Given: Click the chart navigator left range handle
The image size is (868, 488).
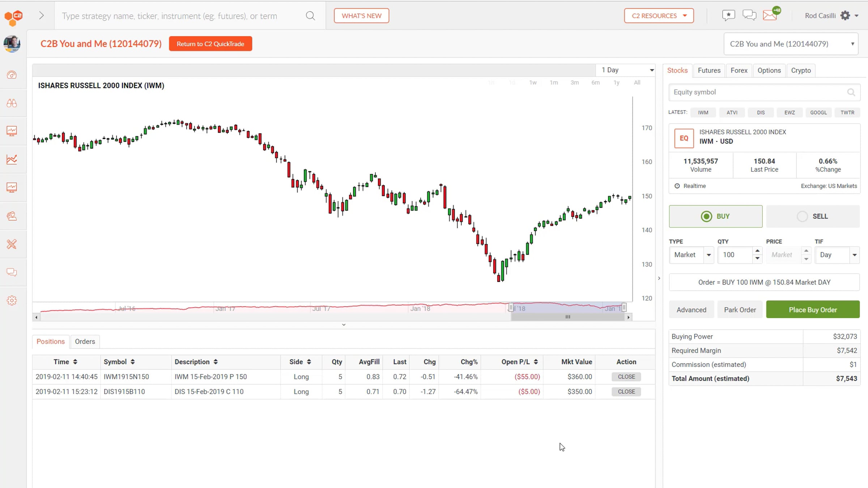Looking at the screenshot, I should tap(511, 308).
